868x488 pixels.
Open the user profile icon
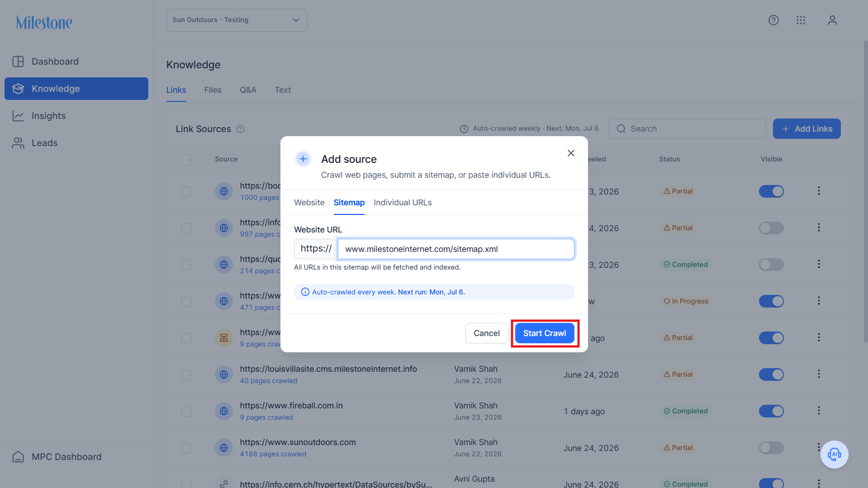point(832,20)
